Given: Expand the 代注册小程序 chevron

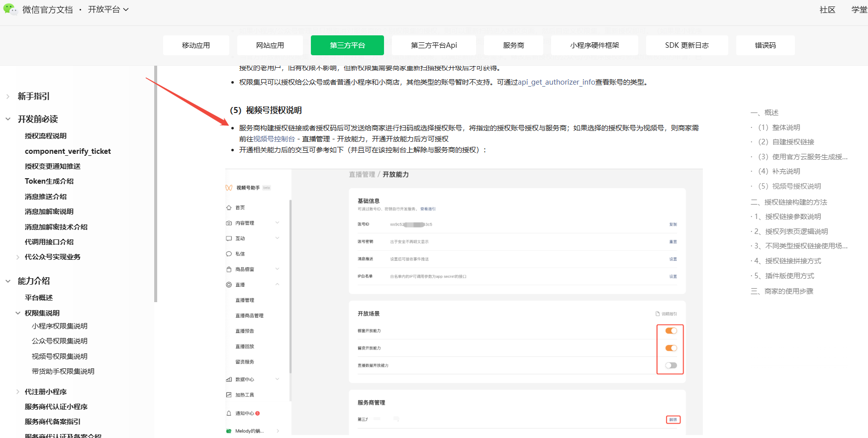Looking at the screenshot, I should 18,392.
